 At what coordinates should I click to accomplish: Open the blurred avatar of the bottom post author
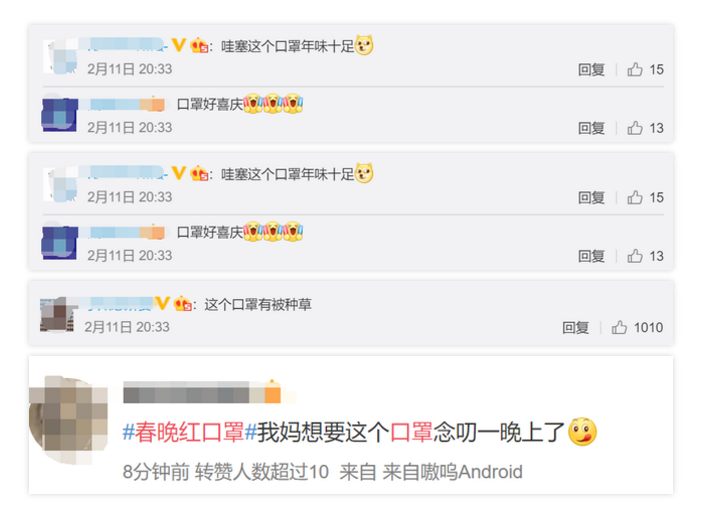(x=68, y=420)
